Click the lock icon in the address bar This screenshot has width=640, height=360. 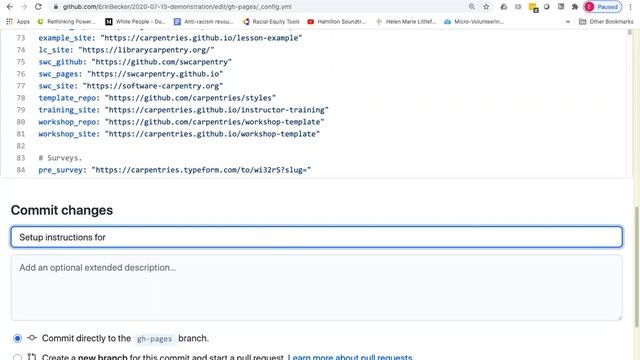(x=56, y=7)
